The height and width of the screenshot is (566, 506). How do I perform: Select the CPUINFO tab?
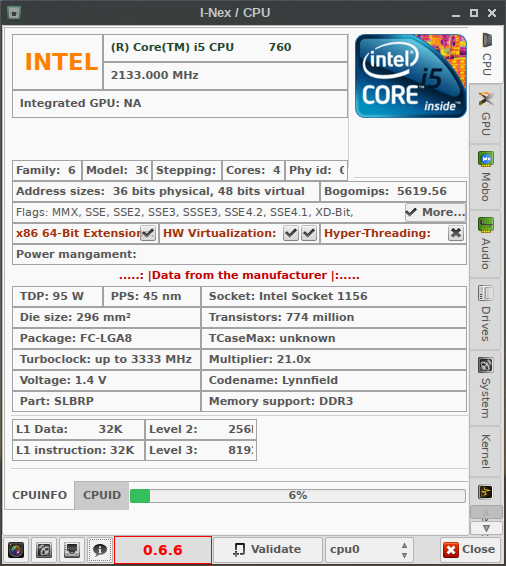click(x=40, y=495)
